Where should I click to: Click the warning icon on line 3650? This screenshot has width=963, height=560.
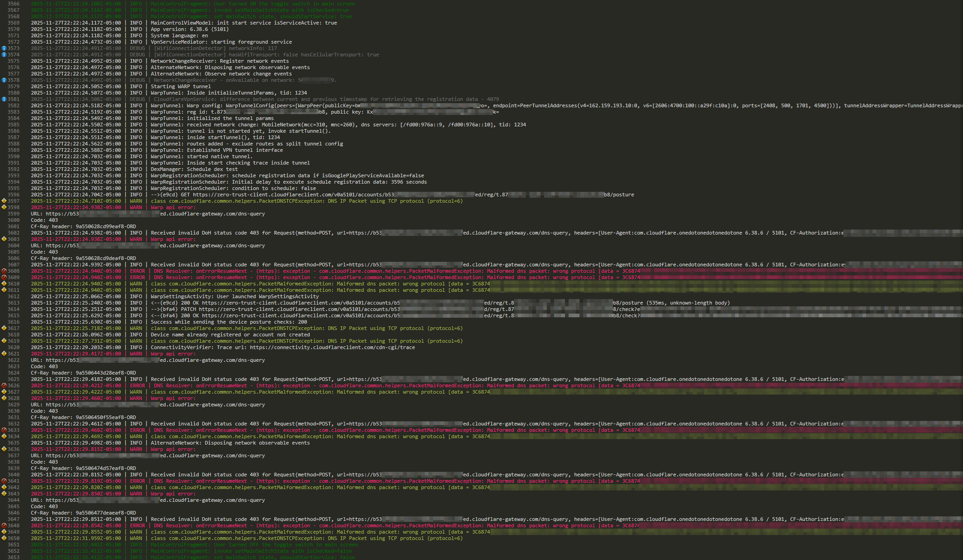coord(4,538)
